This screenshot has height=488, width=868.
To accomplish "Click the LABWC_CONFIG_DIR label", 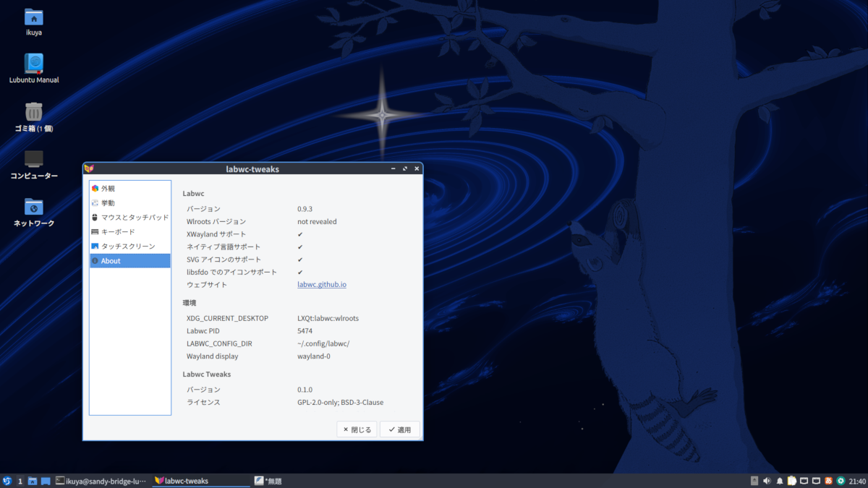I will tap(219, 343).
